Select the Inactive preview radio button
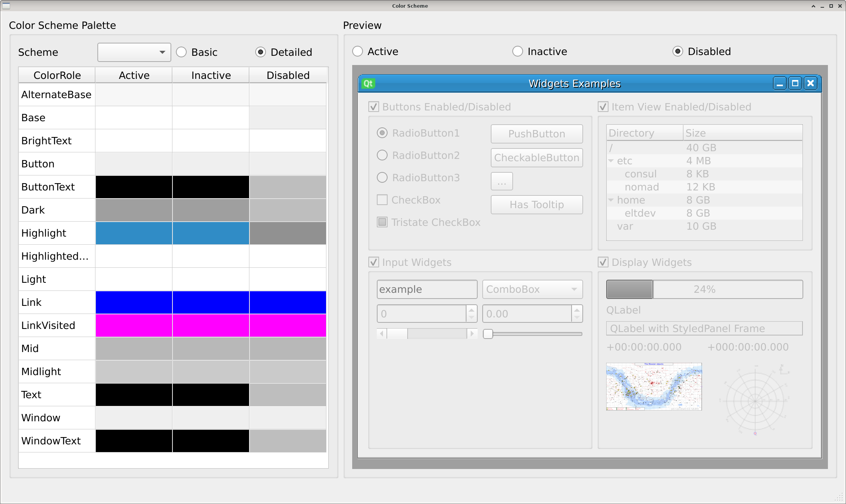846x504 pixels. click(x=518, y=51)
